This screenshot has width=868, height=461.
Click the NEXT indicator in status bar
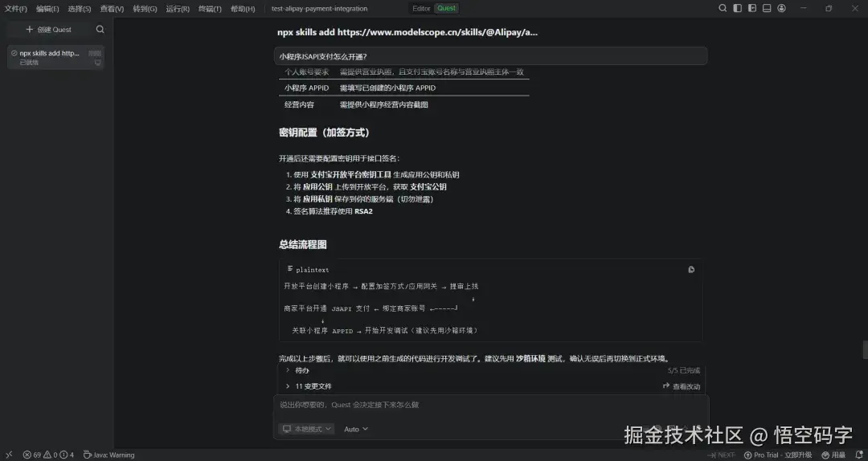(x=721, y=455)
